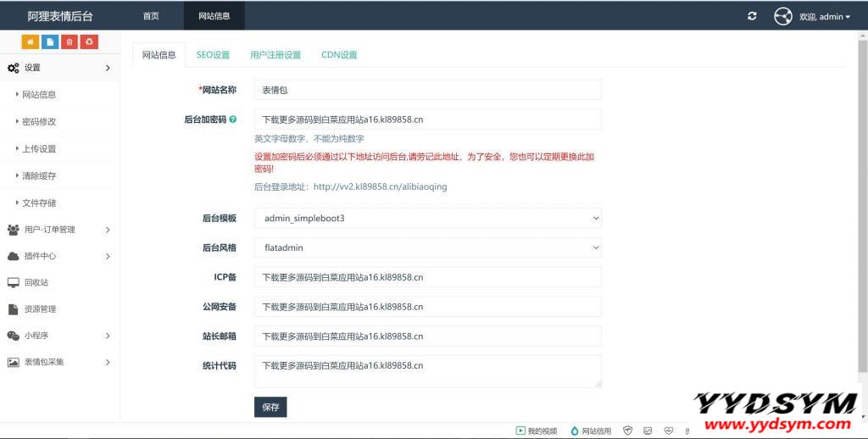The width and height of the screenshot is (868, 439).
Task: Open the 后台风格 dropdown
Action: coord(428,247)
